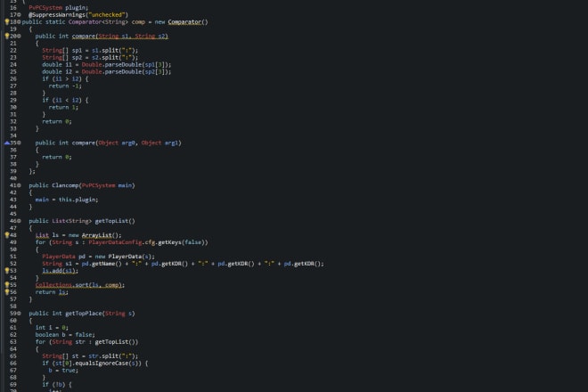Click the warning lightbulb beside line 53

pyautogui.click(x=7, y=271)
